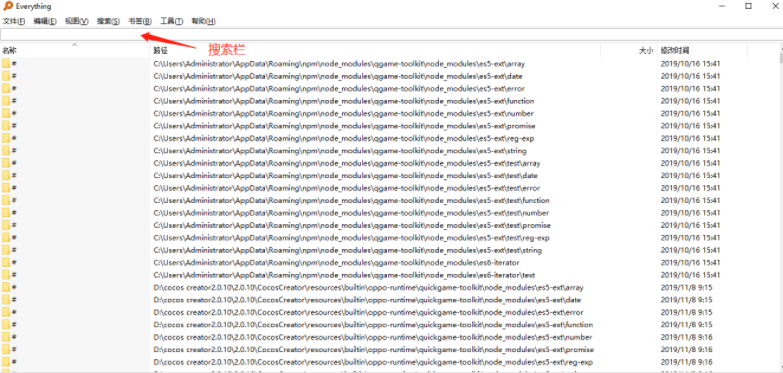Select folder icon for C: qgame-toolkit es5-ext\number
783x373 pixels.
6,113
